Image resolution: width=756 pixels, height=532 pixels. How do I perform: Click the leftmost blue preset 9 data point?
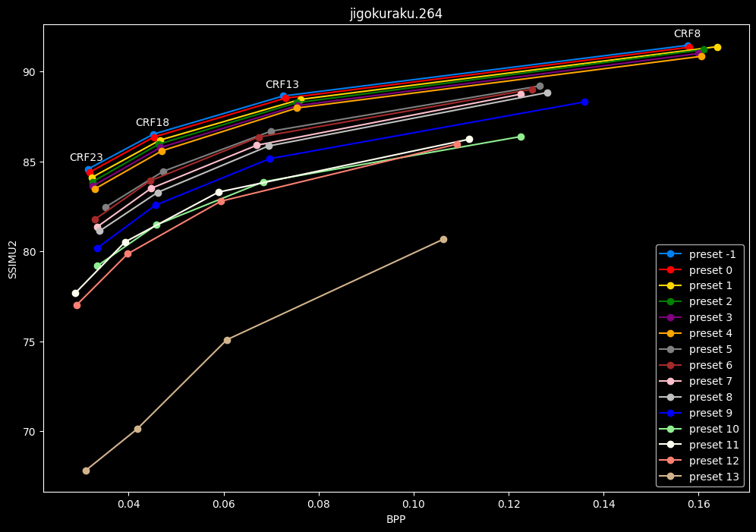click(97, 249)
